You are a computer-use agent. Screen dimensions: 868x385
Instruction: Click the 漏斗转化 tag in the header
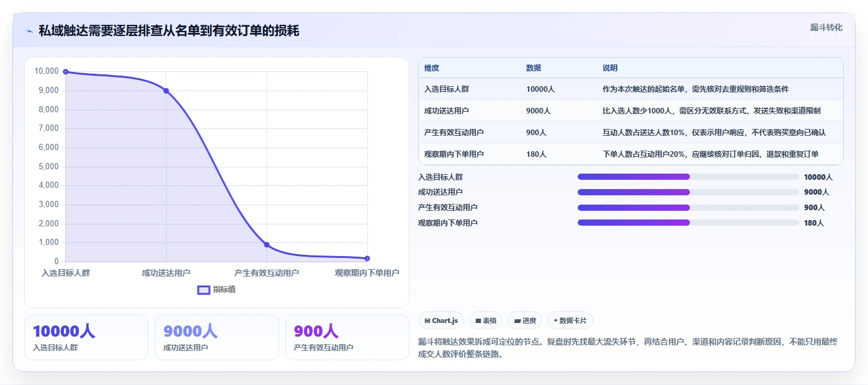point(826,27)
